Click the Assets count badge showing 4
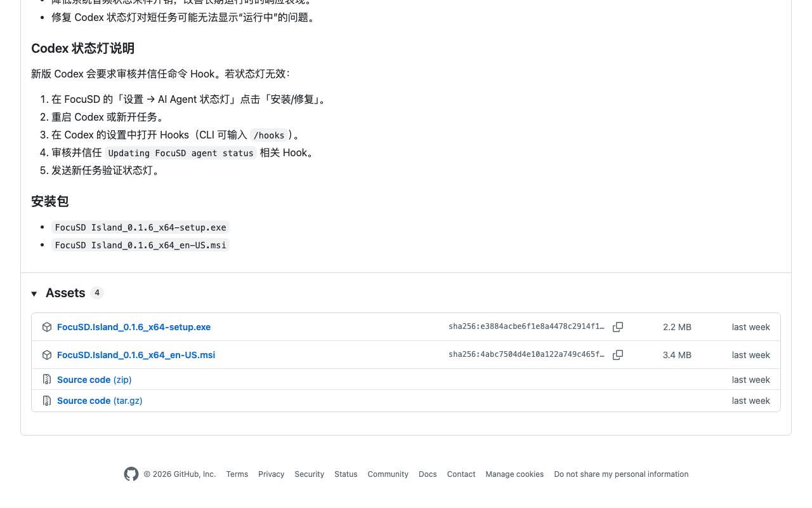812x508 pixels. [97, 293]
